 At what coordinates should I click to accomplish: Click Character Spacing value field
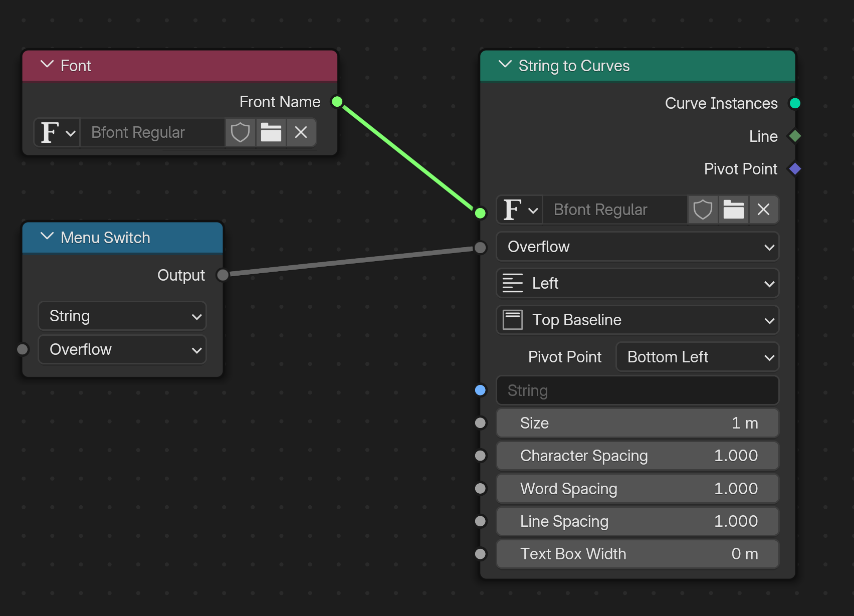(637, 456)
